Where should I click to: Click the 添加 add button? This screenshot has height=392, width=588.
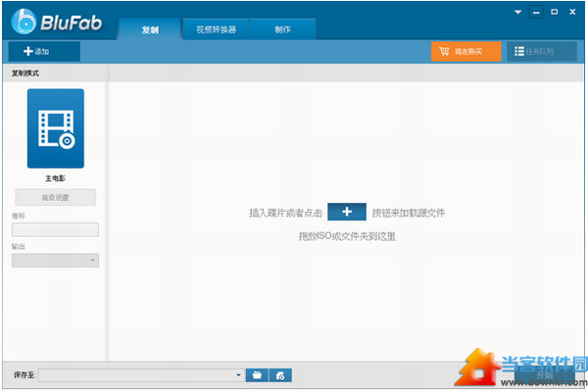pyautogui.click(x=44, y=51)
